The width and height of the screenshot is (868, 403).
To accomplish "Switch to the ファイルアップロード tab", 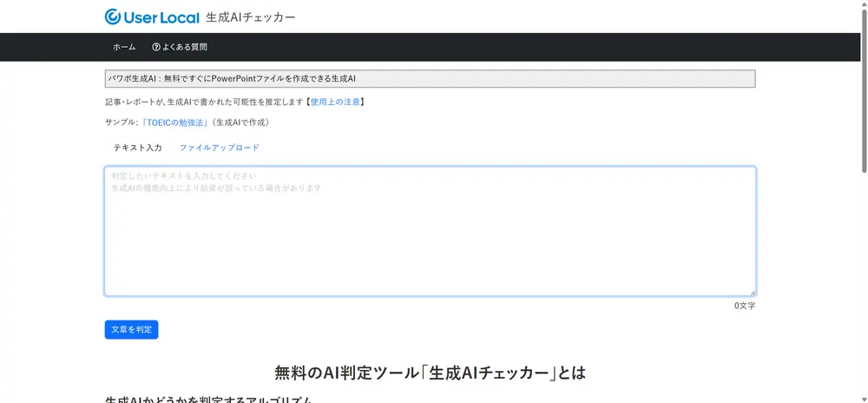I will pyautogui.click(x=220, y=148).
